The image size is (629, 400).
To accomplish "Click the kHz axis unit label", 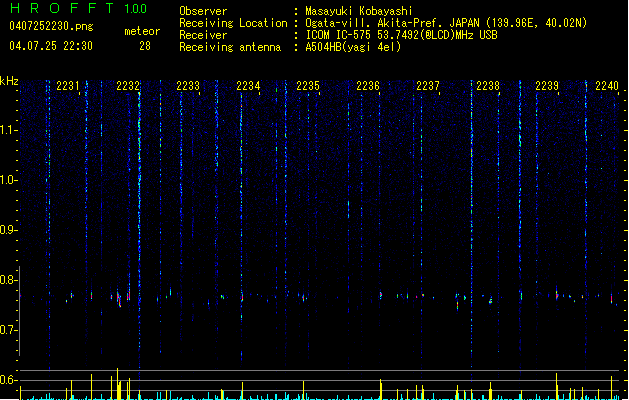I will coord(9,81).
